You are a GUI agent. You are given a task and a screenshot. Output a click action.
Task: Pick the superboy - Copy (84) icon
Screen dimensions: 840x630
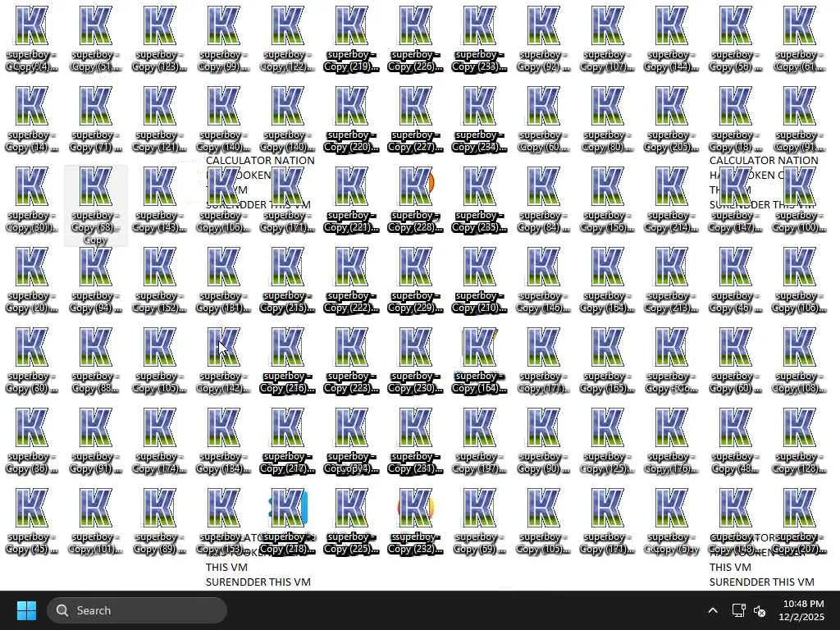tap(543, 199)
